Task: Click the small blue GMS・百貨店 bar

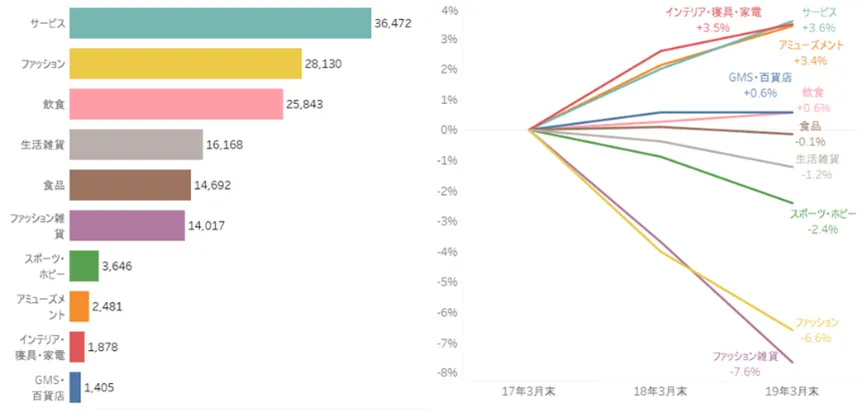Action: (x=75, y=387)
